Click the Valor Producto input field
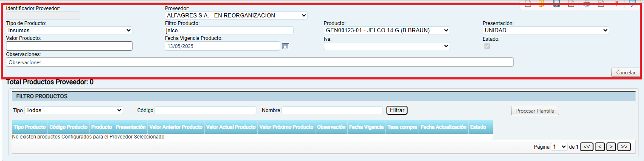The width and height of the screenshot is (644, 161). (x=69, y=46)
